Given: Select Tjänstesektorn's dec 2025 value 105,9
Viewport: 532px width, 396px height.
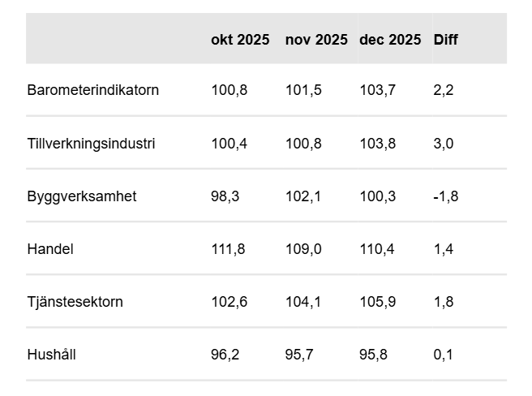Looking at the screenshot, I should click(x=377, y=302).
